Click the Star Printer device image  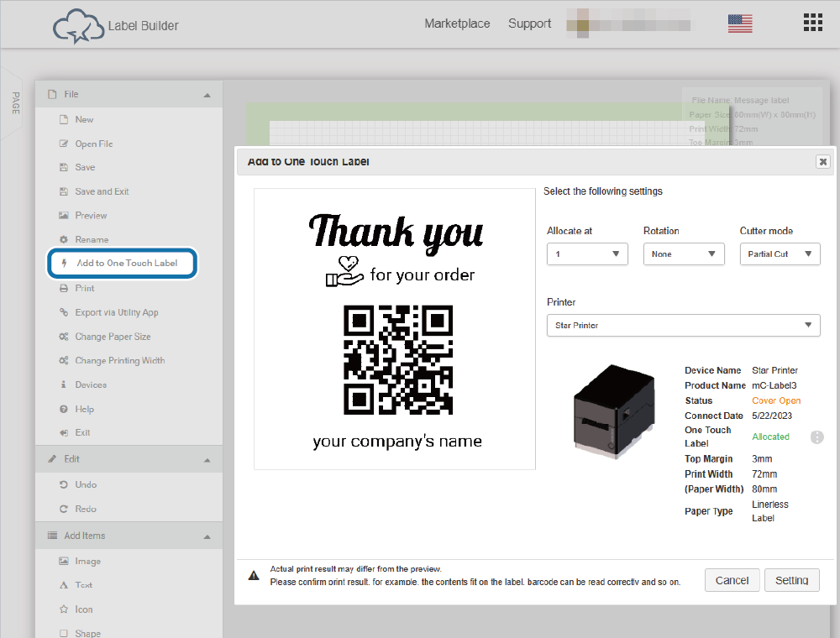(614, 411)
